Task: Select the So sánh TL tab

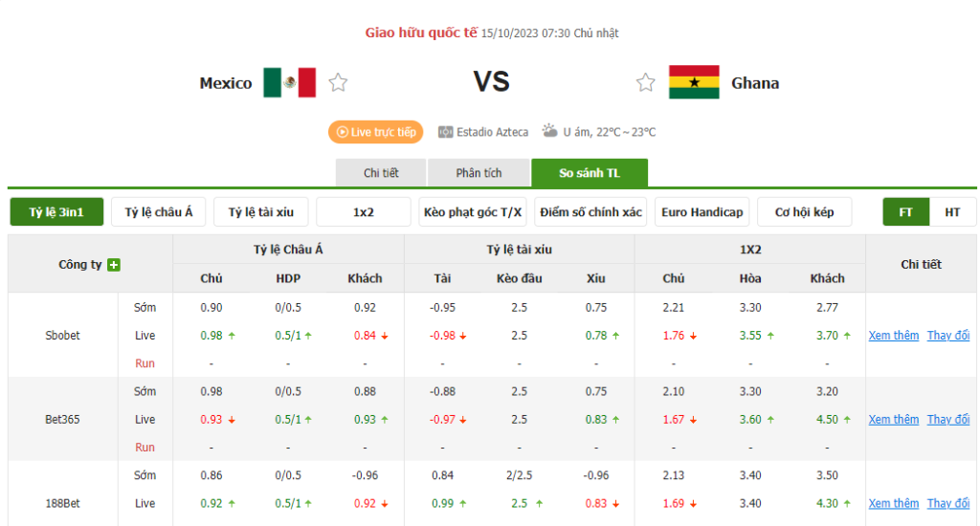Action: [590, 172]
